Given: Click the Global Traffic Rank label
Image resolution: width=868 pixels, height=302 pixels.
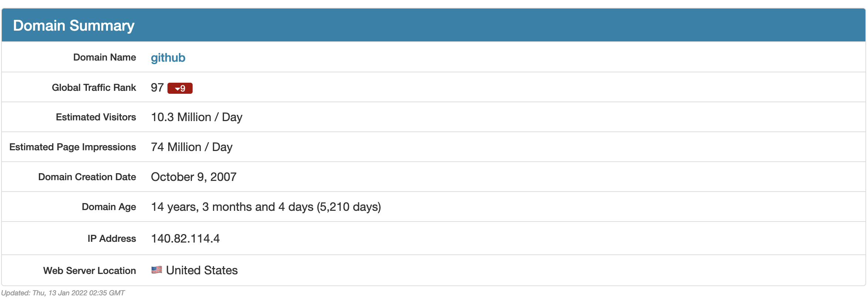Looking at the screenshot, I should tap(94, 87).
